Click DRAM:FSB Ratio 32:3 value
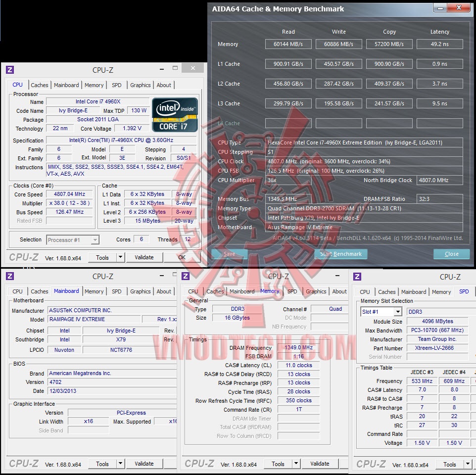The image size is (476, 475). pyautogui.click(x=439, y=199)
